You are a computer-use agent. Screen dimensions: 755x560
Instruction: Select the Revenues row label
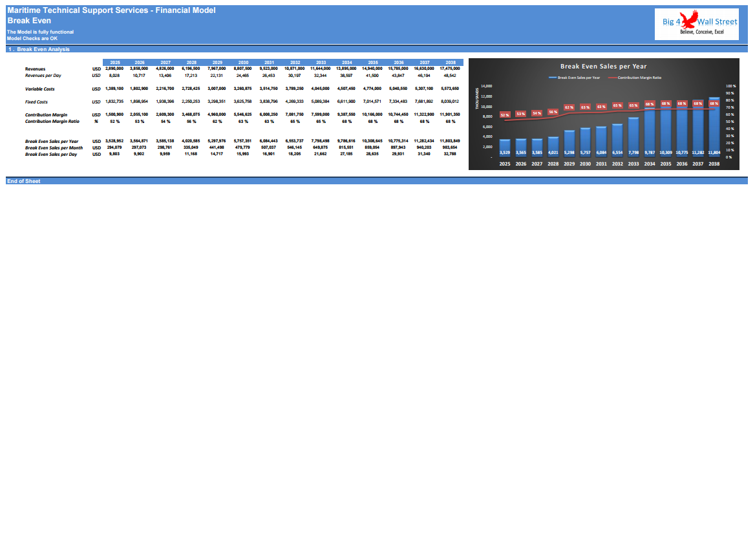tap(34, 69)
